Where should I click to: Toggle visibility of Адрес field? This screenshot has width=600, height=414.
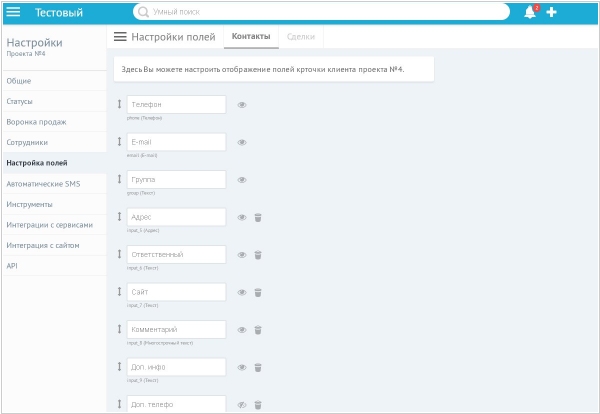242,217
